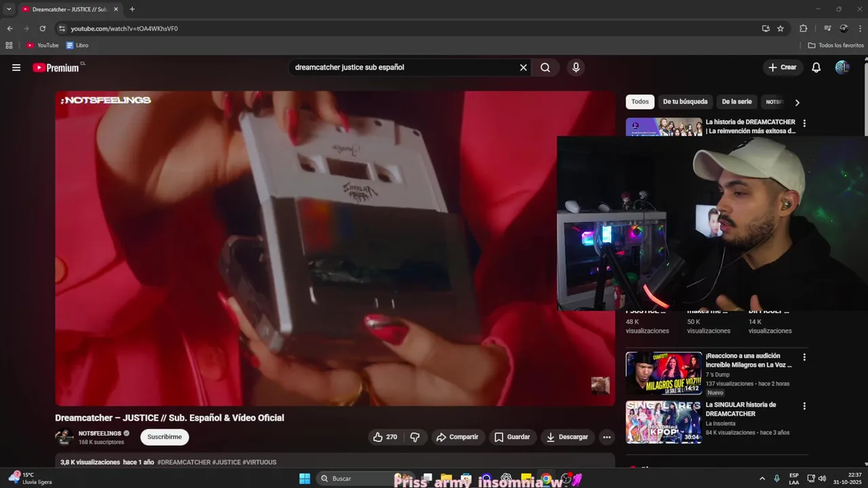Like the video with thumbs up
Image resolution: width=868 pixels, height=488 pixels.
384,437
